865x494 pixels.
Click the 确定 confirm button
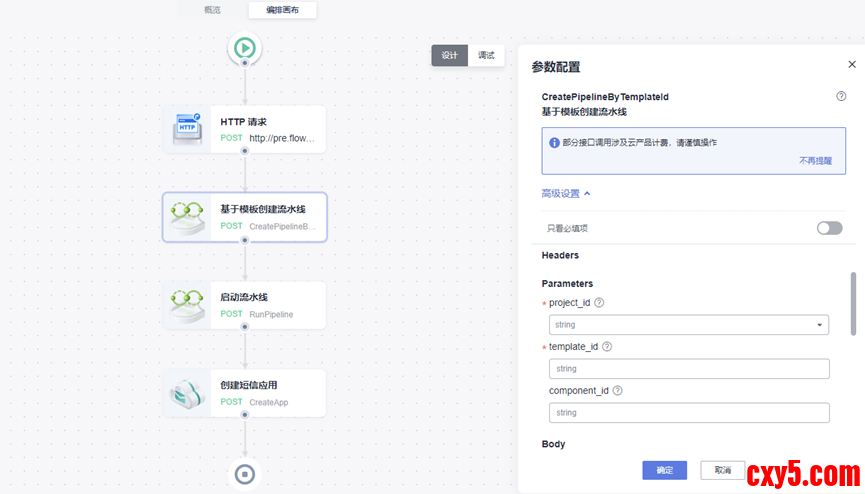[664, 470]
